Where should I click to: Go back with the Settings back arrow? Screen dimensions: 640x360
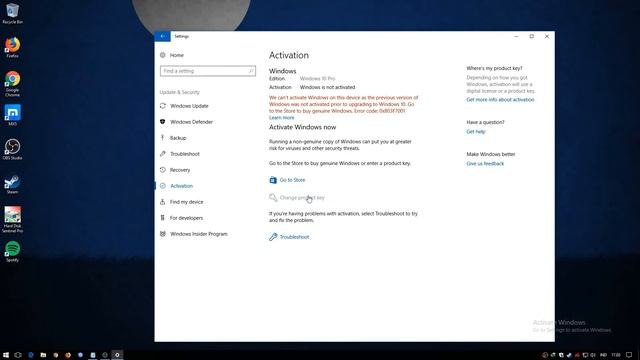162,36
